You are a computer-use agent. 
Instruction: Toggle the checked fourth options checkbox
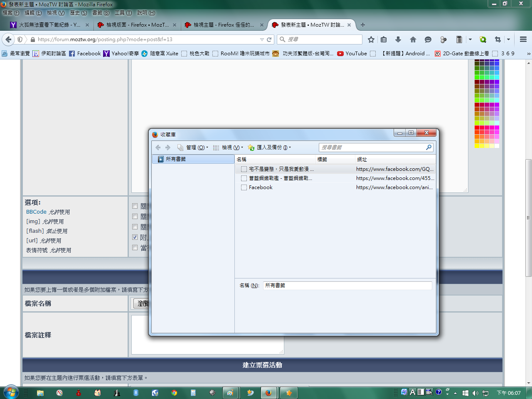tap(135, 237)
